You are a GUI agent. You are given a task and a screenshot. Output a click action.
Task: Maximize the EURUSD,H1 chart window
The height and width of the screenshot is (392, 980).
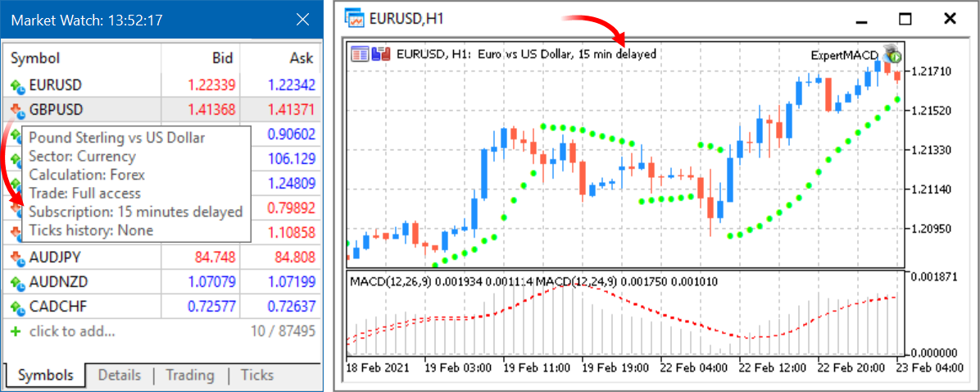[x=905, y=18]
